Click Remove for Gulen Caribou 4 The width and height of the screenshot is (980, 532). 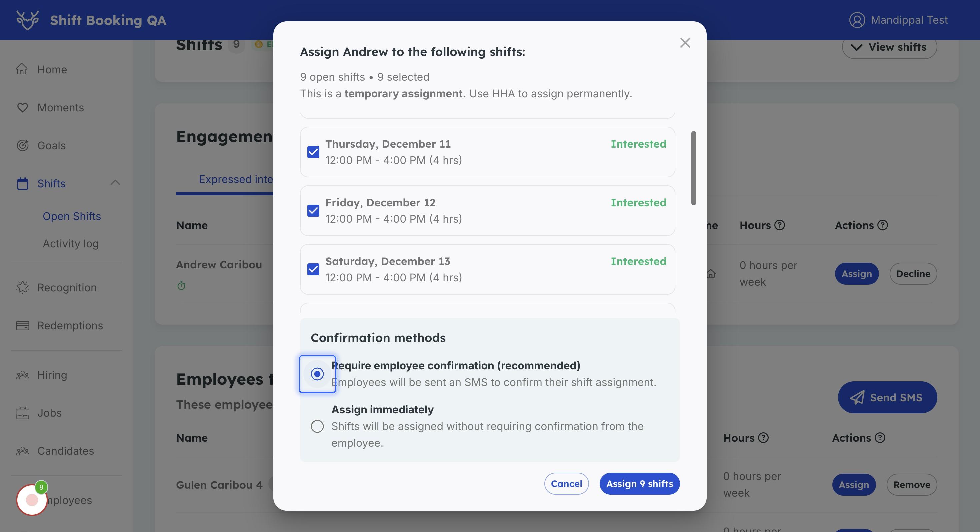912,484
